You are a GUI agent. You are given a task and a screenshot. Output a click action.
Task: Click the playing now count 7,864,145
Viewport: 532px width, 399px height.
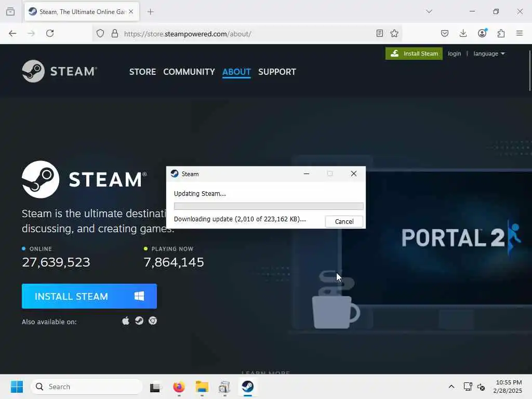pos(174,262)
